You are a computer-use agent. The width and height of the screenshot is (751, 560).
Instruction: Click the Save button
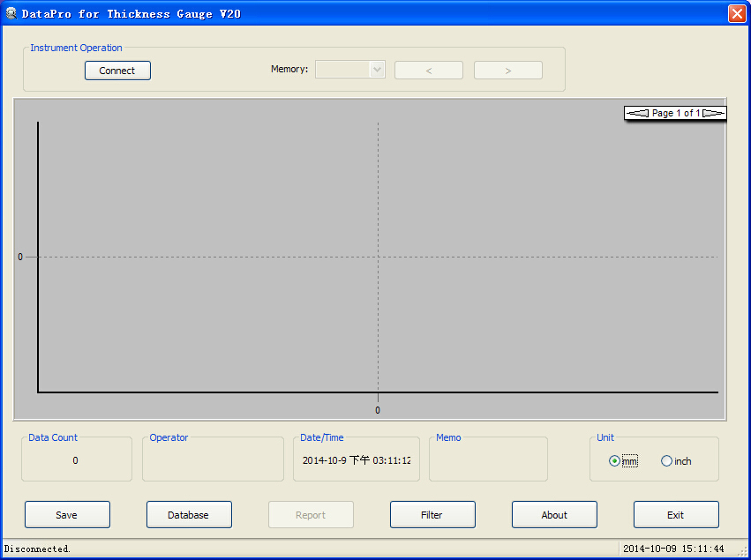click(x=67, y=514)
